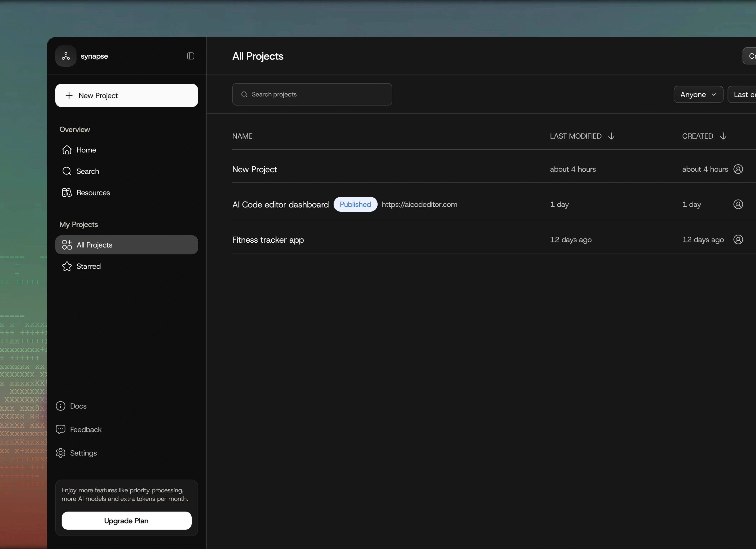Click the Docs info icon

pos(61,406)
